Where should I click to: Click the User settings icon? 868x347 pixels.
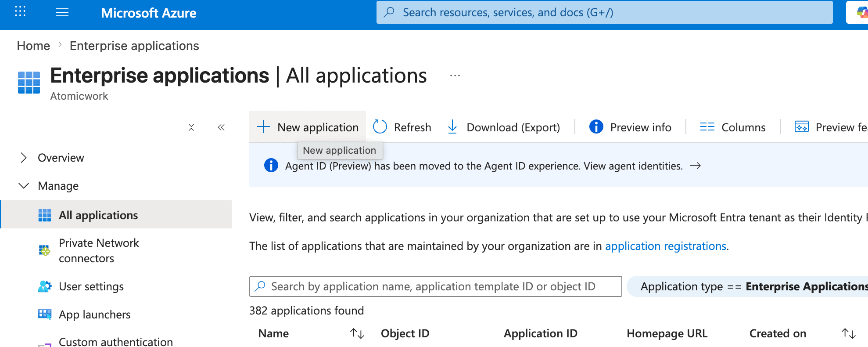click(45, 286)
